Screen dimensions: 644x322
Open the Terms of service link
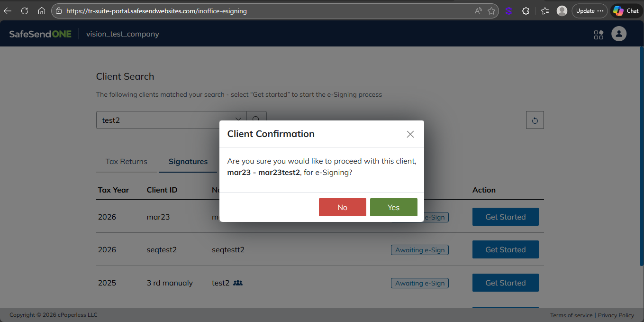tap(571, 315)
